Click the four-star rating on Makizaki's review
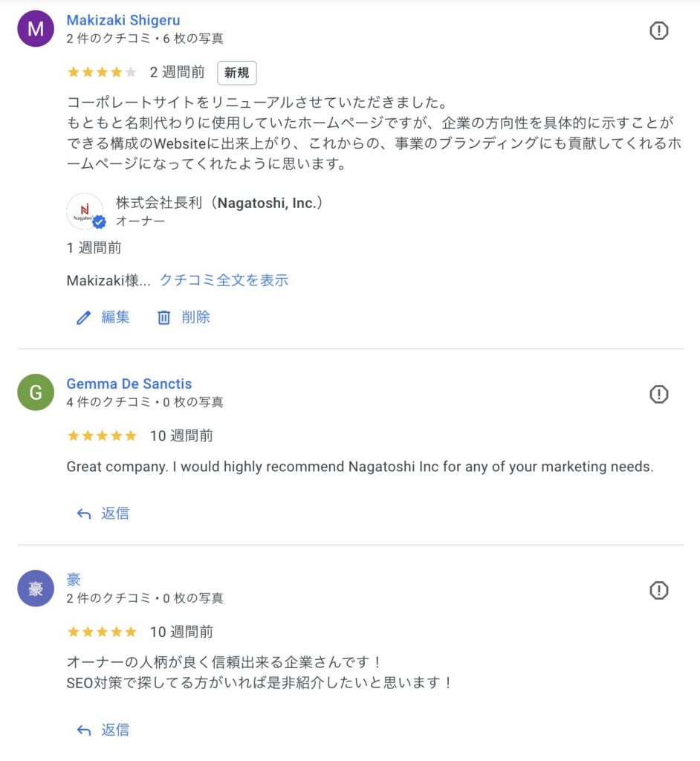The height and width of the screenshot is (761, 700). tap(102, 73)
